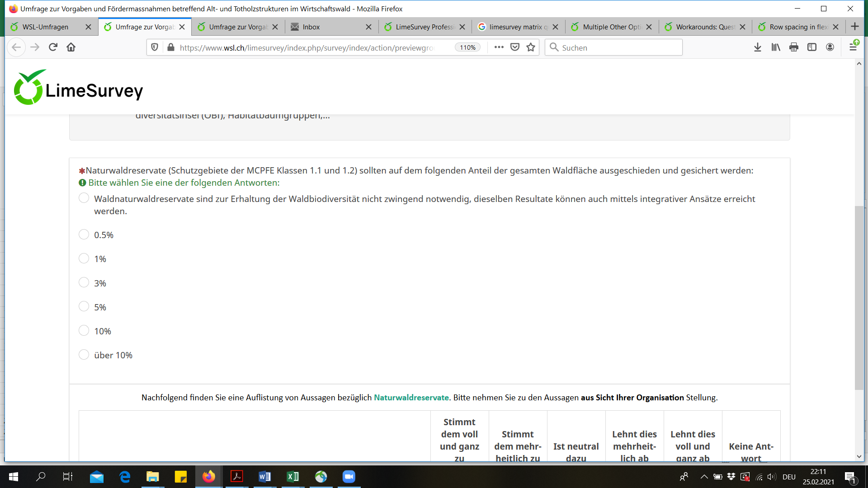Select the über 10% option
Viewport: 868px width, 488px height.
tap(84, 355)
